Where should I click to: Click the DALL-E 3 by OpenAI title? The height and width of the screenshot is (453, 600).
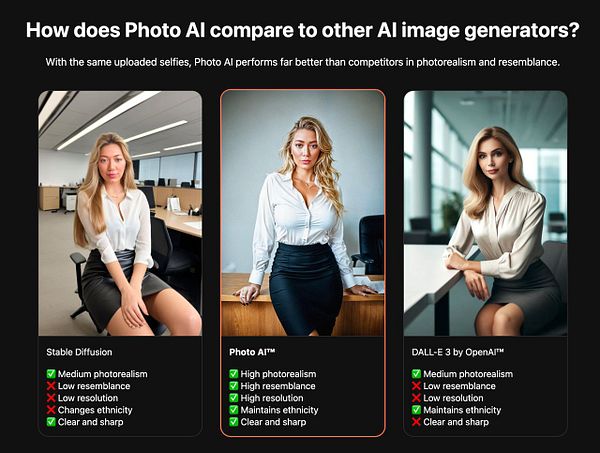tap(458, 352)
